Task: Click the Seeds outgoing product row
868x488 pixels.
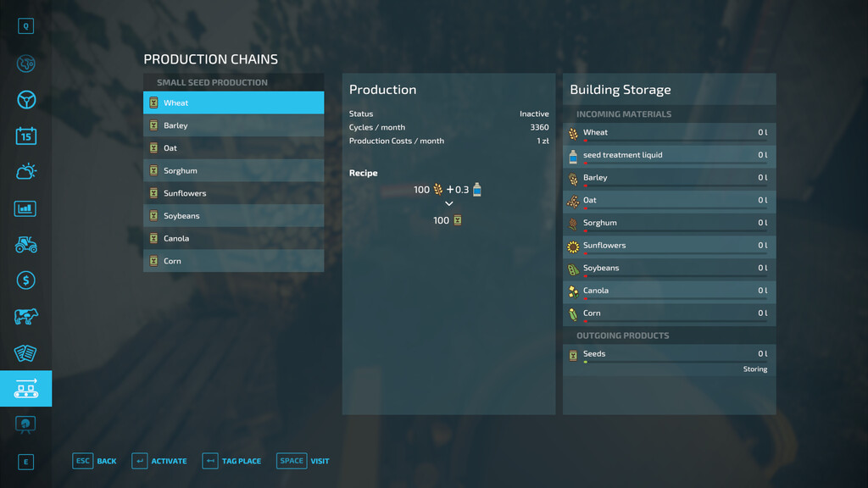Action: click(x=669, y=354)
